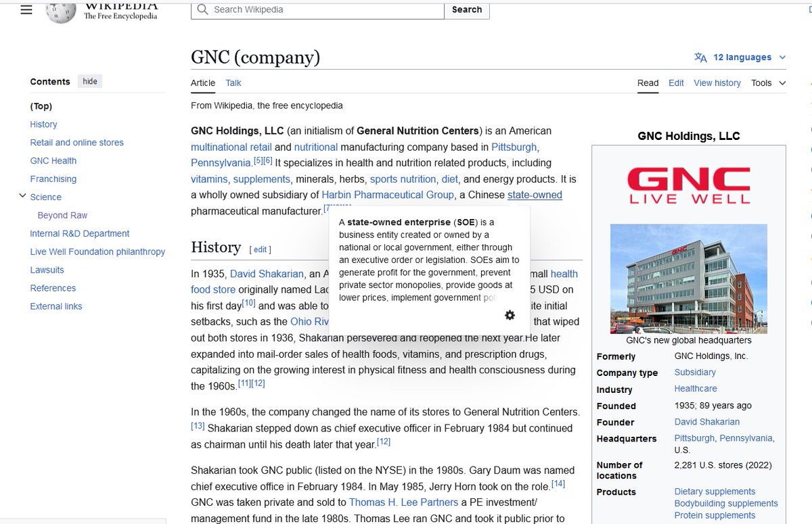
Task: Click the search magnifier icon
Action: pos(202,9)
